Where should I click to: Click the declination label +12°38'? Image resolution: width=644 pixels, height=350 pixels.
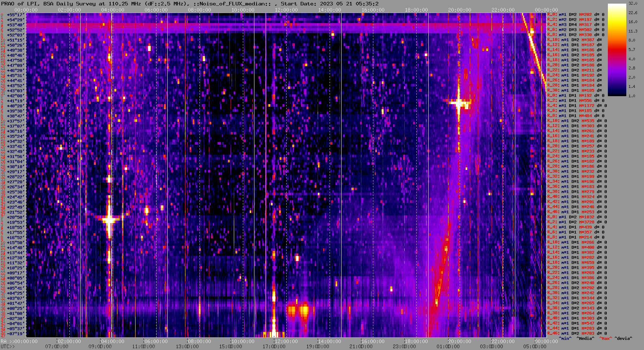coord(16,257)
